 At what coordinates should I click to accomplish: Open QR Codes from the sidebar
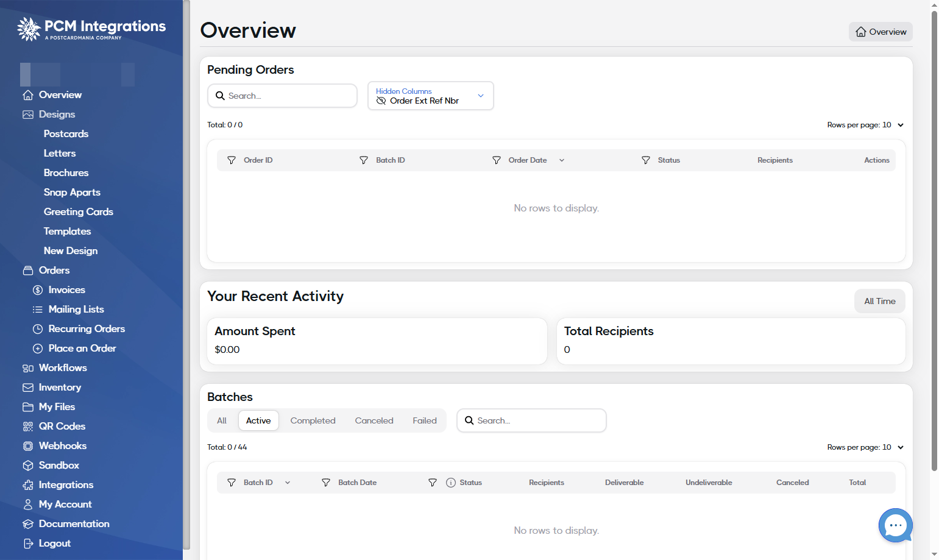(54, 427)
